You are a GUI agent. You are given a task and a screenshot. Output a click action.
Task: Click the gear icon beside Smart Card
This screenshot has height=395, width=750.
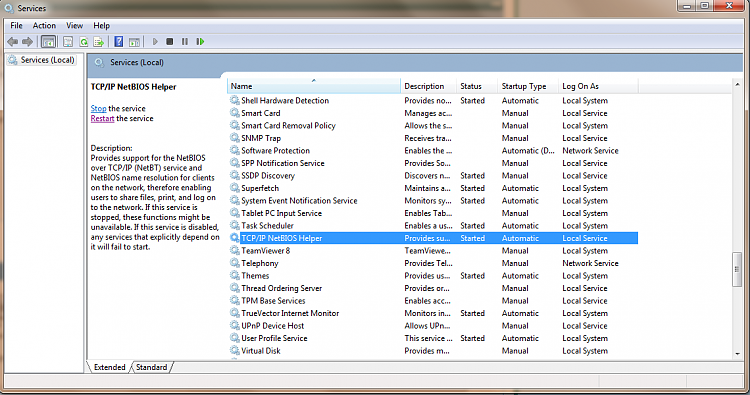pos(234,113)
